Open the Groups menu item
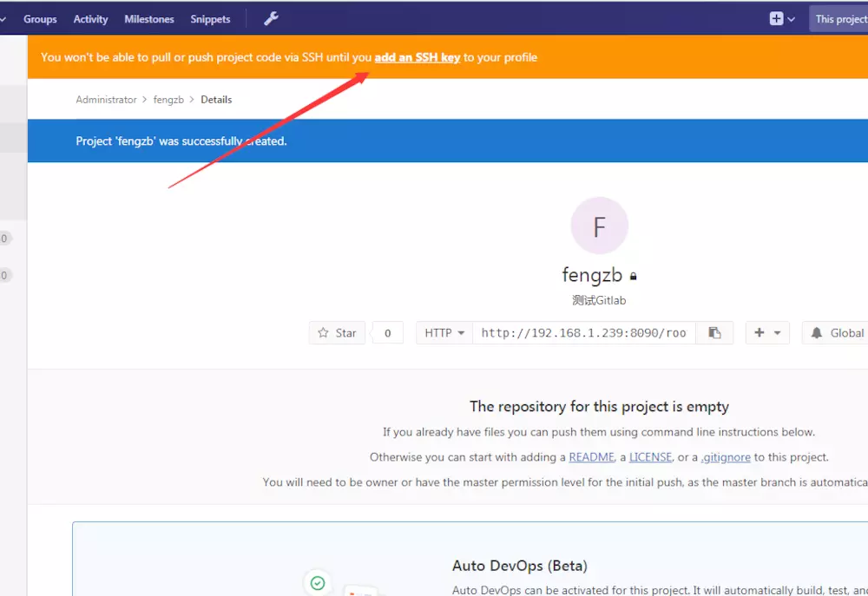Image resolution: width=868 pixels, height=596 pixels. (x=40, y=19)
